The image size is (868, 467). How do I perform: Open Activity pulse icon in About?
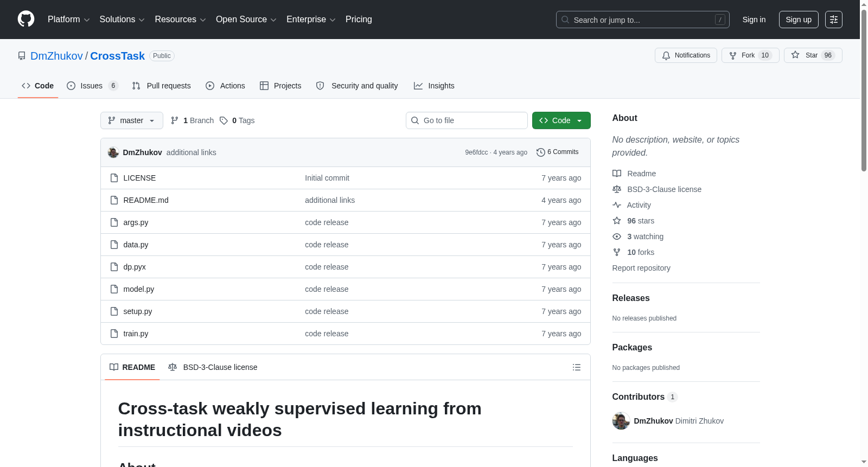(617, 205)
